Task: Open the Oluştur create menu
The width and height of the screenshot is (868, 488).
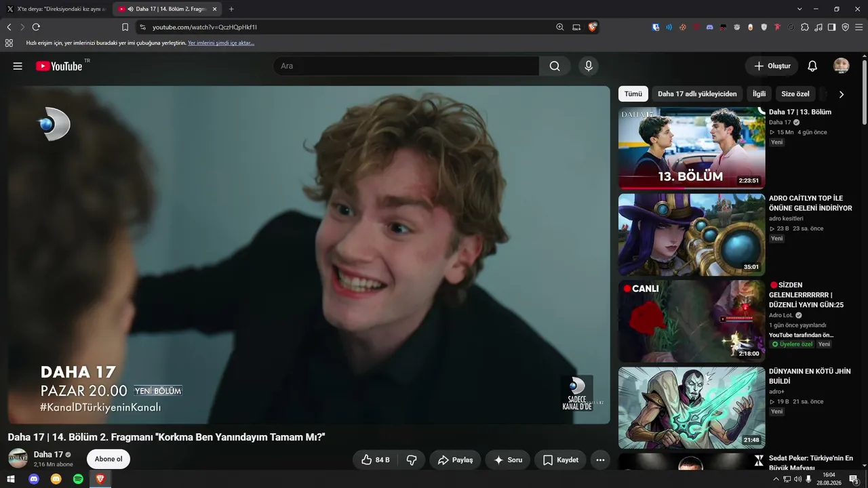Action: point(772,66)
